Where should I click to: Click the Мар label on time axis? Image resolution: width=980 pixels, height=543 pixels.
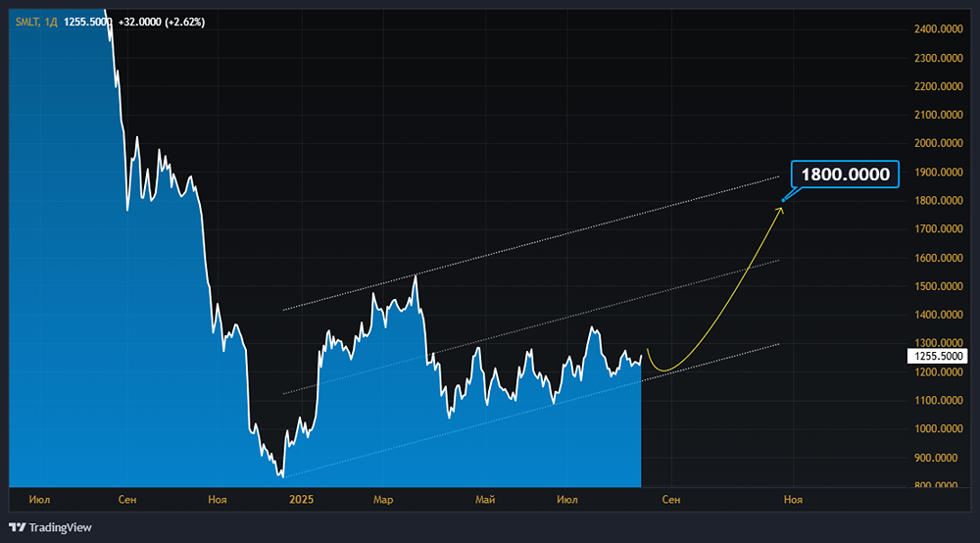383,499
